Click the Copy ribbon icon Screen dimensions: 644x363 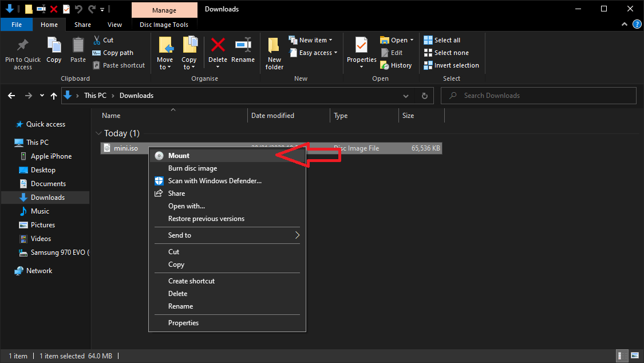pos(54,45)
